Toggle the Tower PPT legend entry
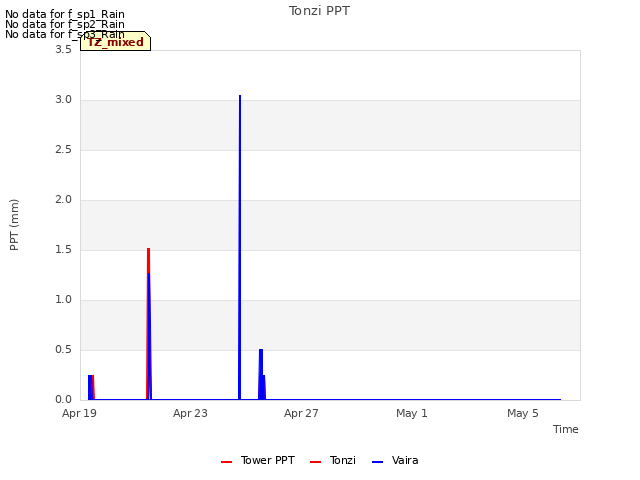 tap(258, 460)
